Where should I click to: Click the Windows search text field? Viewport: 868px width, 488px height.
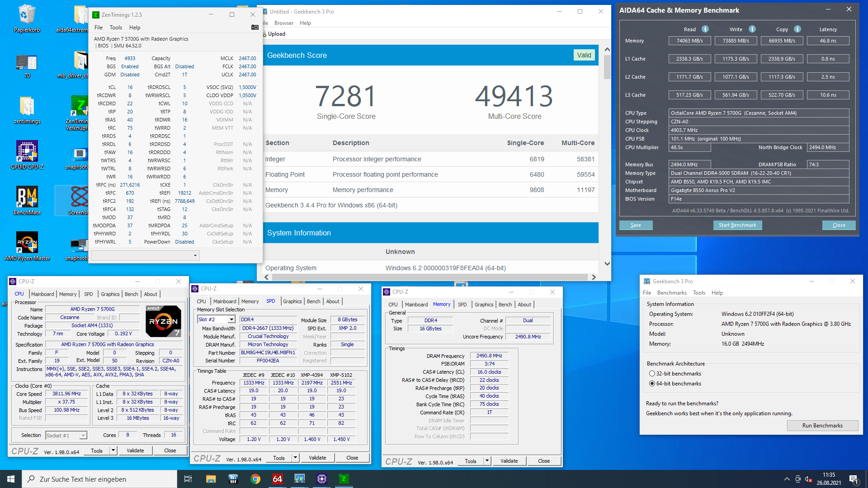(99, 479)
